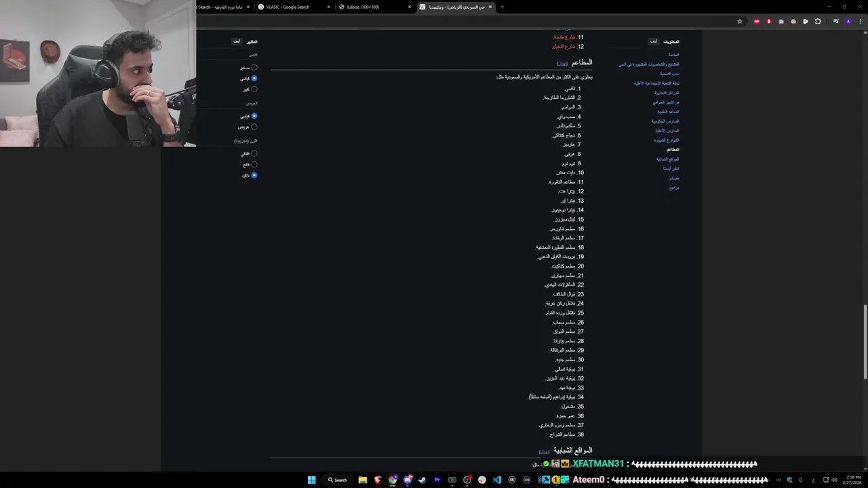Jump to مراجع in contents
Image resolution: width=868 pixels, height=488 pixels.
pos(674,188)
